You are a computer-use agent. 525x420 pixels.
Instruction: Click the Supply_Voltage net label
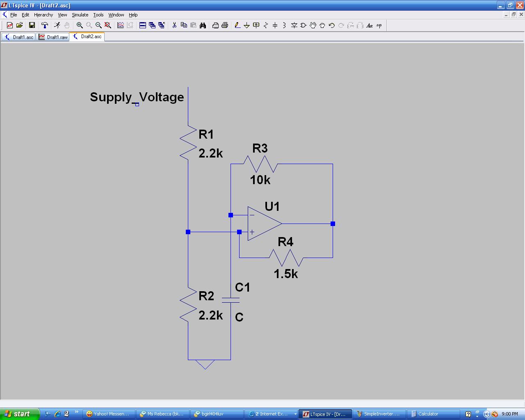137,97
